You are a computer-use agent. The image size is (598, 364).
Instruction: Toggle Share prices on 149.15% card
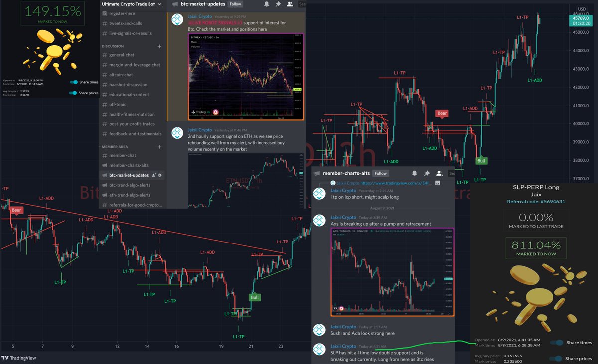(74, 93)
